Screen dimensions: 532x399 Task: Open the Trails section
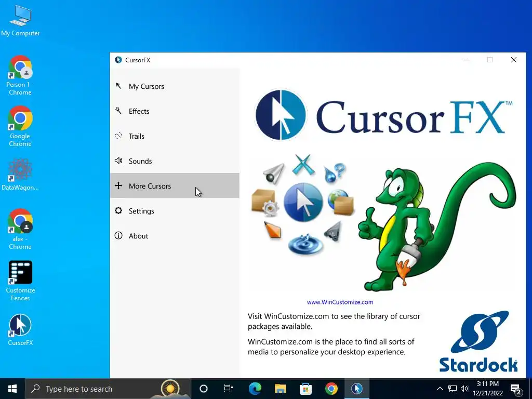[x=175, y=136]
